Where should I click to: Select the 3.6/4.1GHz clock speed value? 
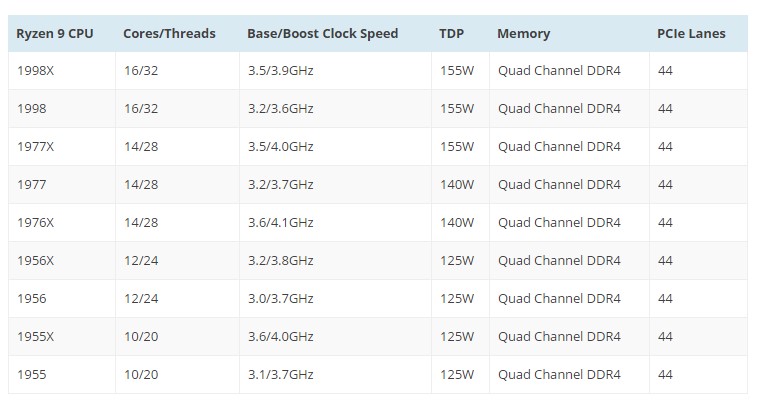281,222
